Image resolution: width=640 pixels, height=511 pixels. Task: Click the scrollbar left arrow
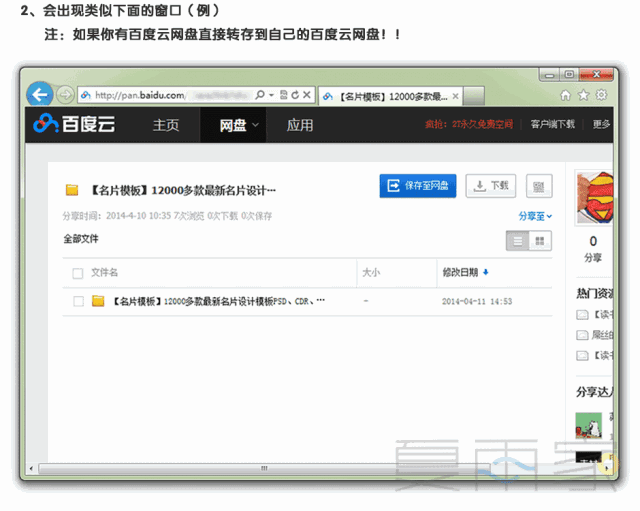tap(31, 468)
